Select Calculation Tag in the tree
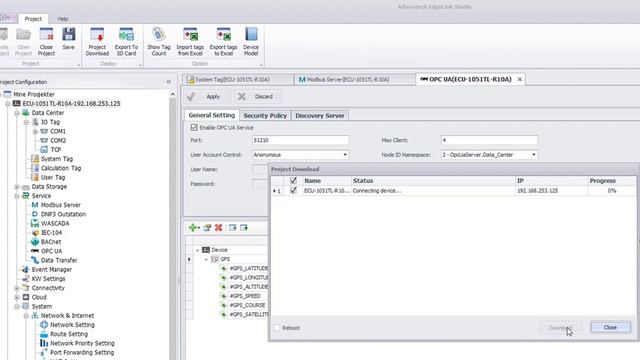This screenshot has height=360, width=640. coord(61,168)
